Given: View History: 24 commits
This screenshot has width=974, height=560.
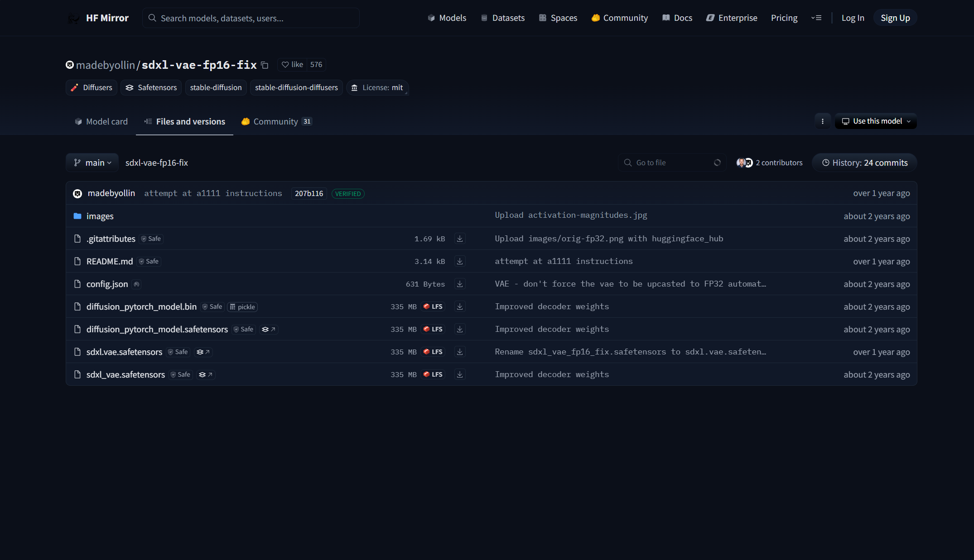Looking at the screenshot, I should point(864,163).
